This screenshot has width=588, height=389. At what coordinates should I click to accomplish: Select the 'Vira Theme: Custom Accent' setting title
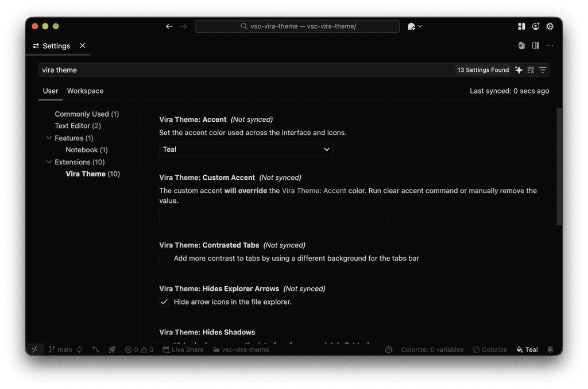(207, 178)
